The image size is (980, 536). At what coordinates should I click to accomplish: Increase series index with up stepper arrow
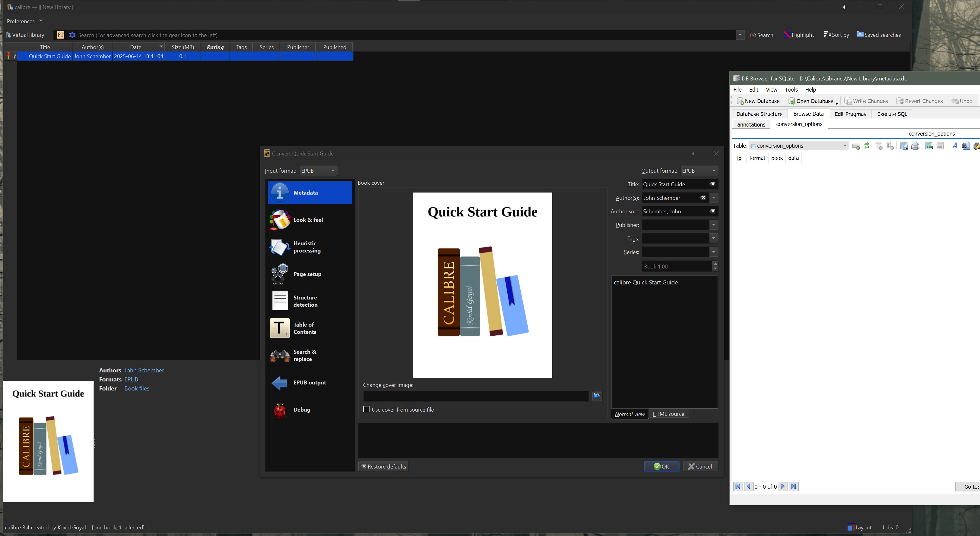click(715, 264)
